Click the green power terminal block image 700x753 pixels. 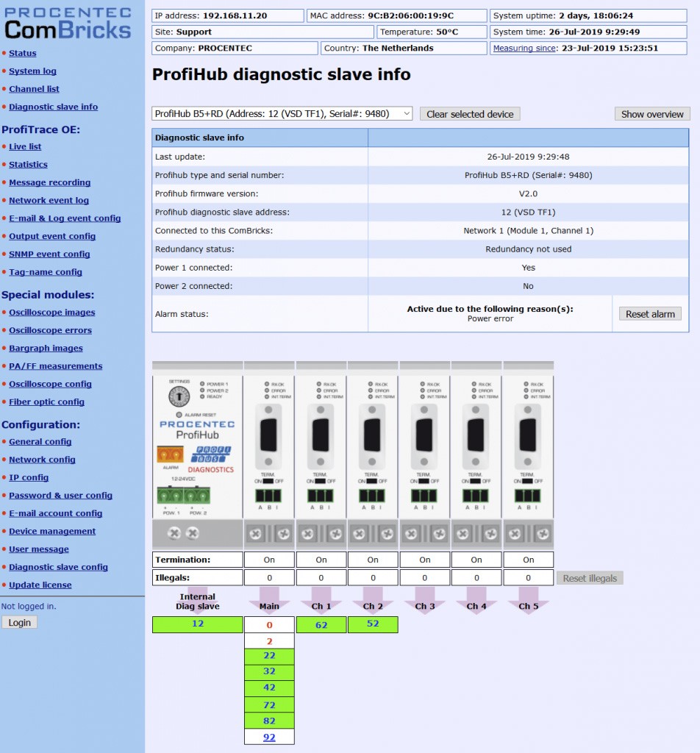pyautogui.click(x=183, y=495)
